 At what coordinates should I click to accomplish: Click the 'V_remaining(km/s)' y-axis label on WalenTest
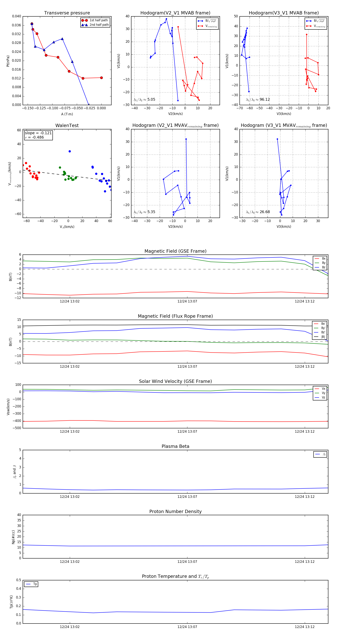click(10, 173)
